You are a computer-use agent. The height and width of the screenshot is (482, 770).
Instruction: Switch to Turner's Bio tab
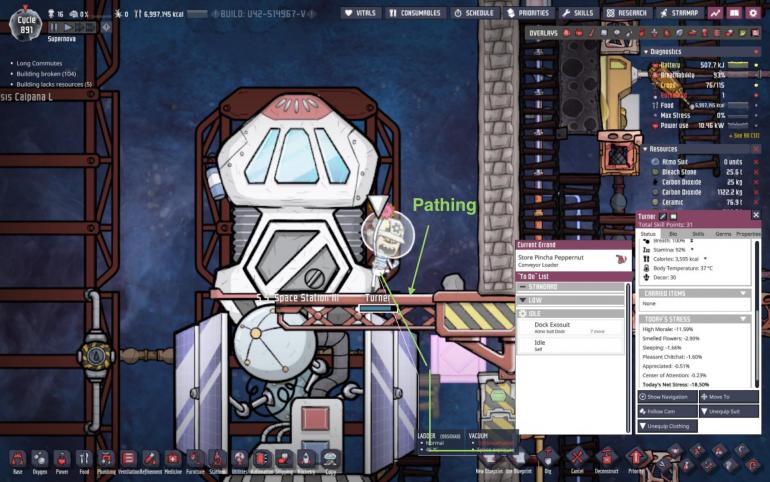pyautogui.click(x=673, y=234)
